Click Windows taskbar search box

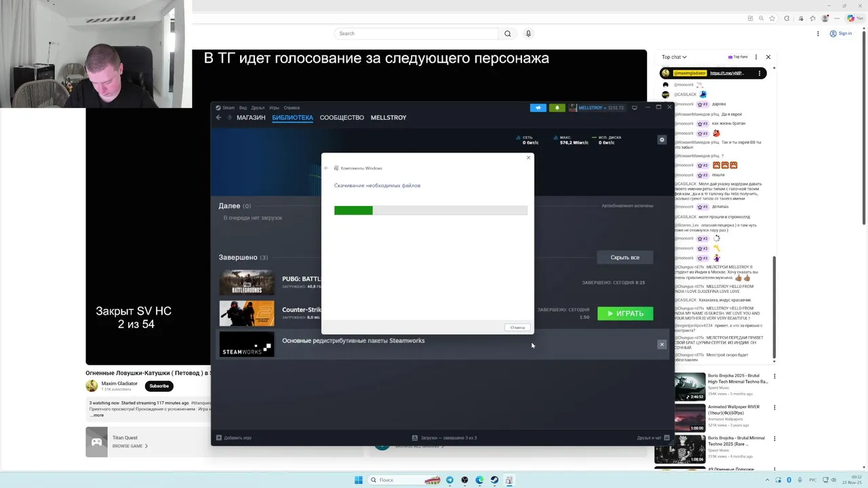point(403,480)
